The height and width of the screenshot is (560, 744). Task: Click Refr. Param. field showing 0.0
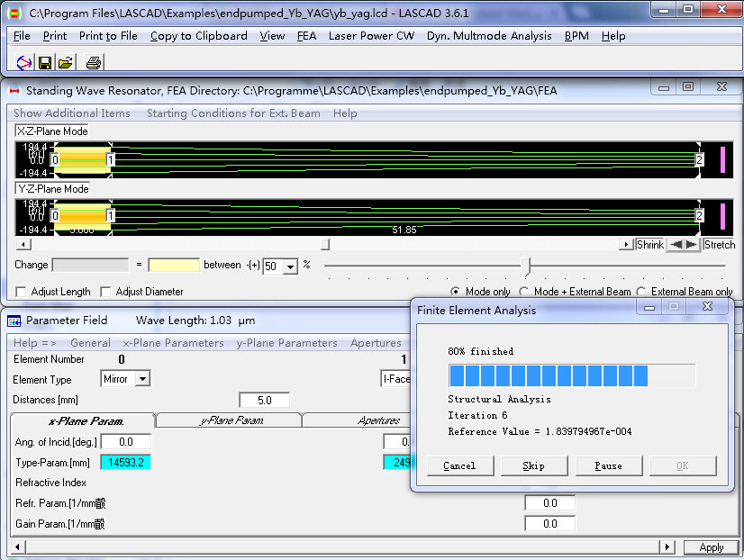550,503
